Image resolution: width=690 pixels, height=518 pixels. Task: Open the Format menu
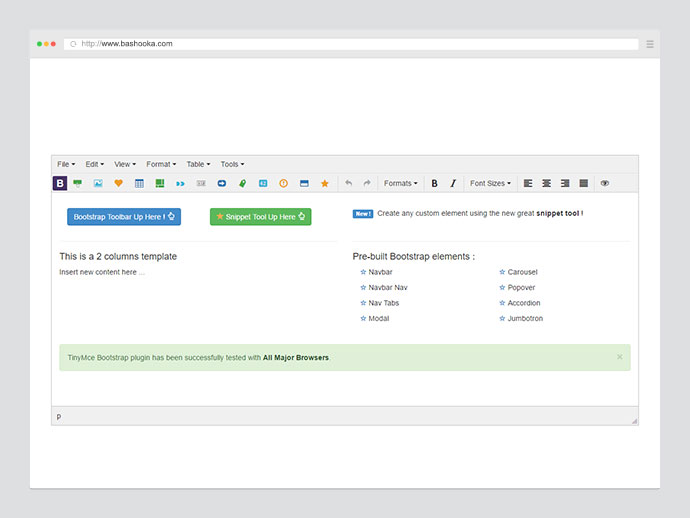click(161, 164)
